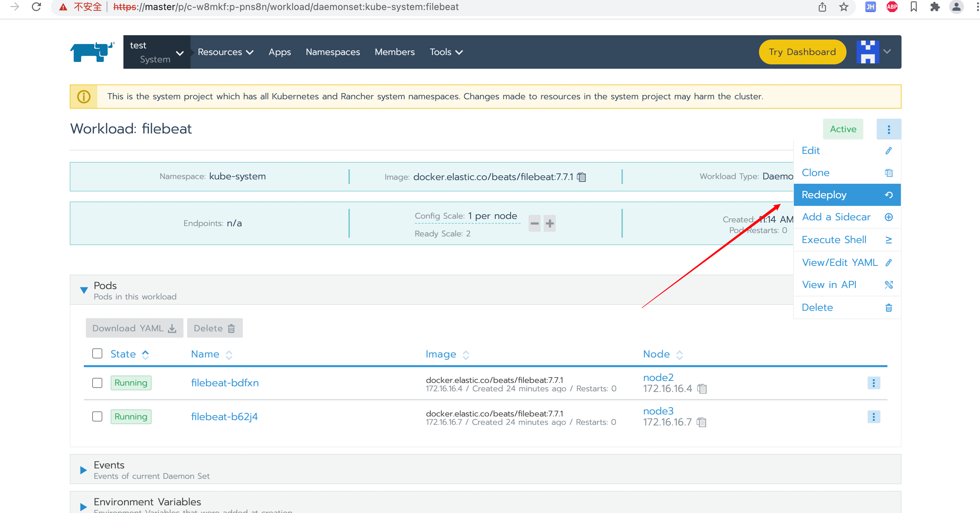The image size is (980, 513).
Task: Open the node3 link
Action: coord(658,411)
